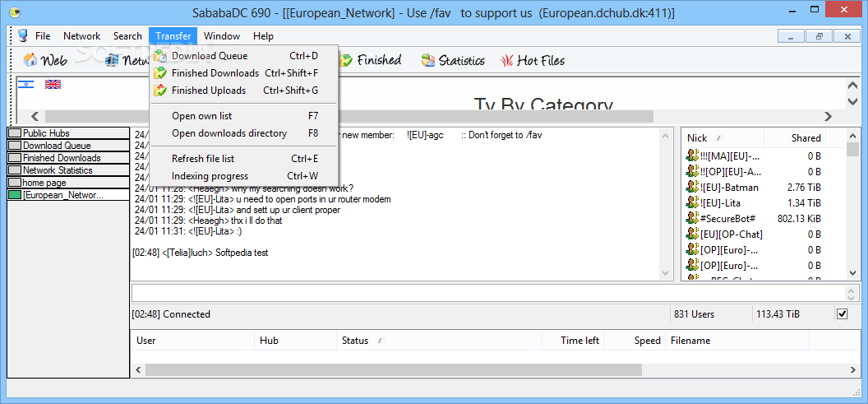Click the user icon beside ![EU]-Batman

[x=692, y=188]
